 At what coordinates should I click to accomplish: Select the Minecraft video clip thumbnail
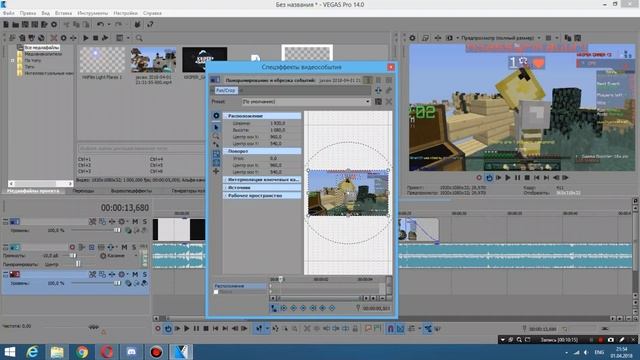[153, 60]
